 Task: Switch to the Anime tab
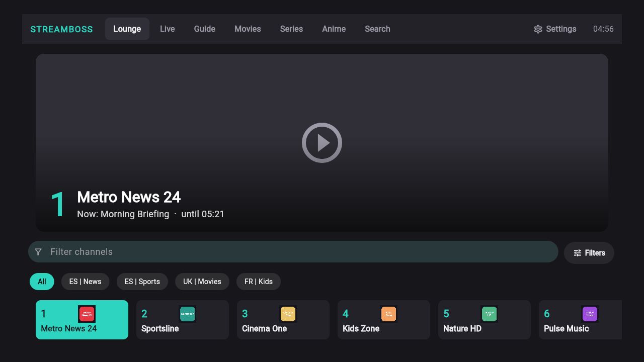[334, 29]
